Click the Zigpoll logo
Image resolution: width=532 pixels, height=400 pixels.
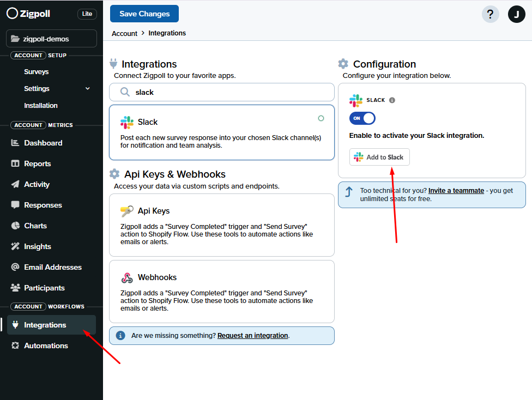pyautogui.click(x=28, y=14)
